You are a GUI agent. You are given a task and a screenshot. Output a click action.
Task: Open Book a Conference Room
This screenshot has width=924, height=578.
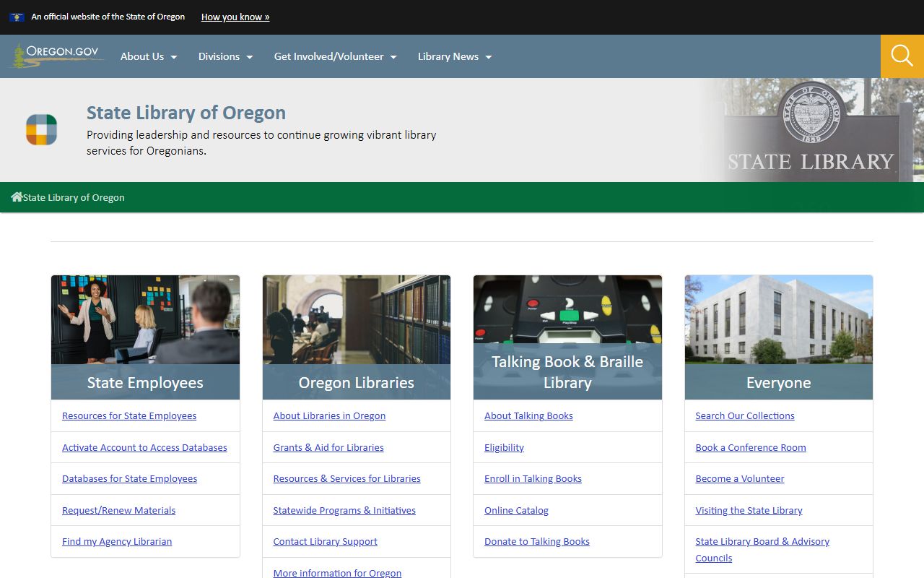pos(751,447)
